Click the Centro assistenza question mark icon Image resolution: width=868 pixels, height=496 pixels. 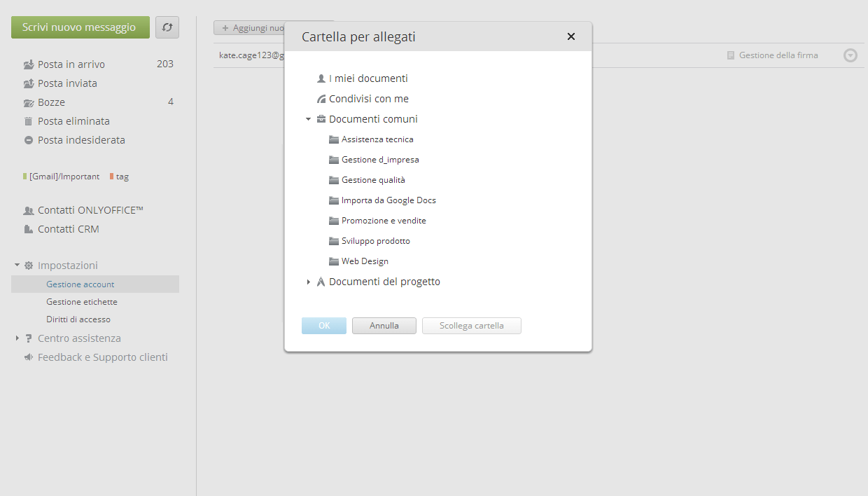tap(29, 338)
